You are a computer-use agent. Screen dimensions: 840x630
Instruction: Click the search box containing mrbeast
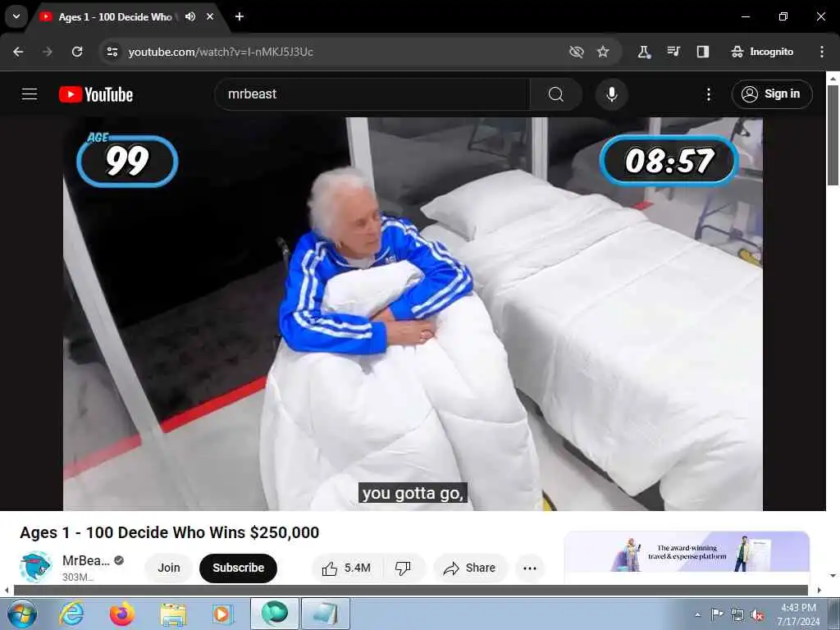point(372,94)
